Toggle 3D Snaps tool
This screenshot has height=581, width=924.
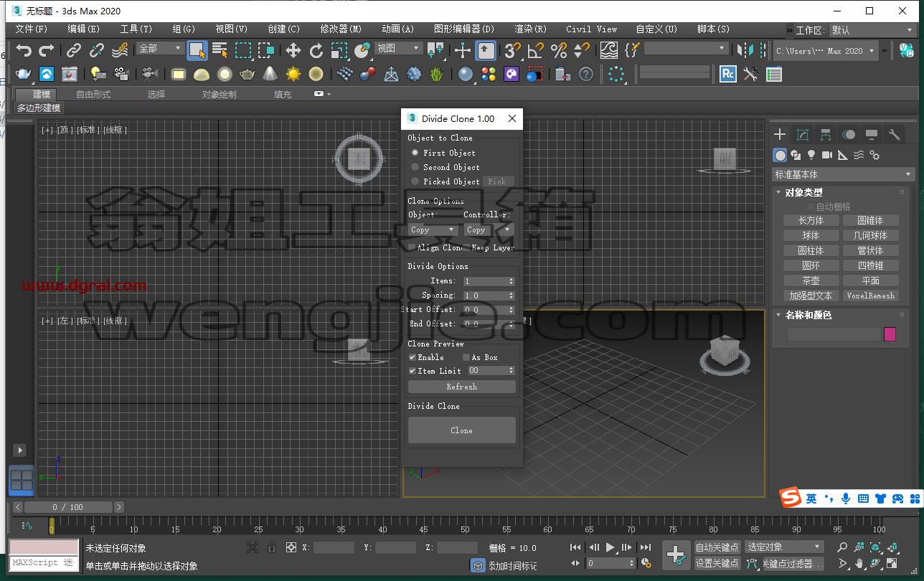[x=512, y=50]
